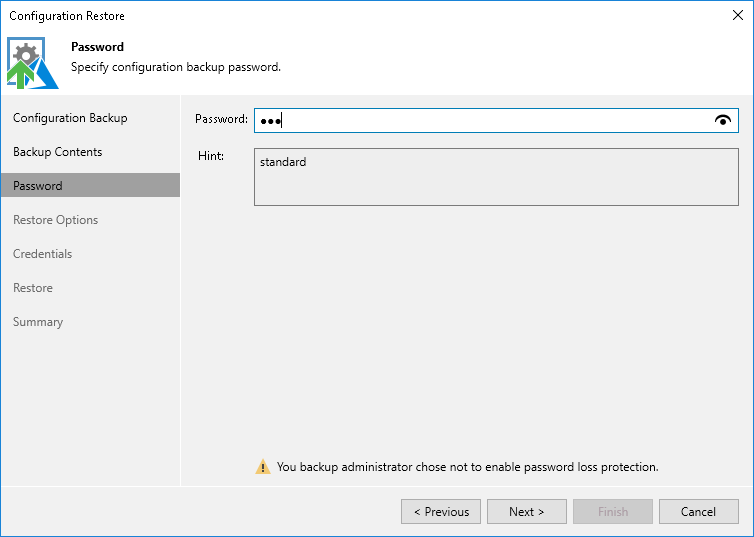Select the Password step in sidebar

(x=38, y=186)
